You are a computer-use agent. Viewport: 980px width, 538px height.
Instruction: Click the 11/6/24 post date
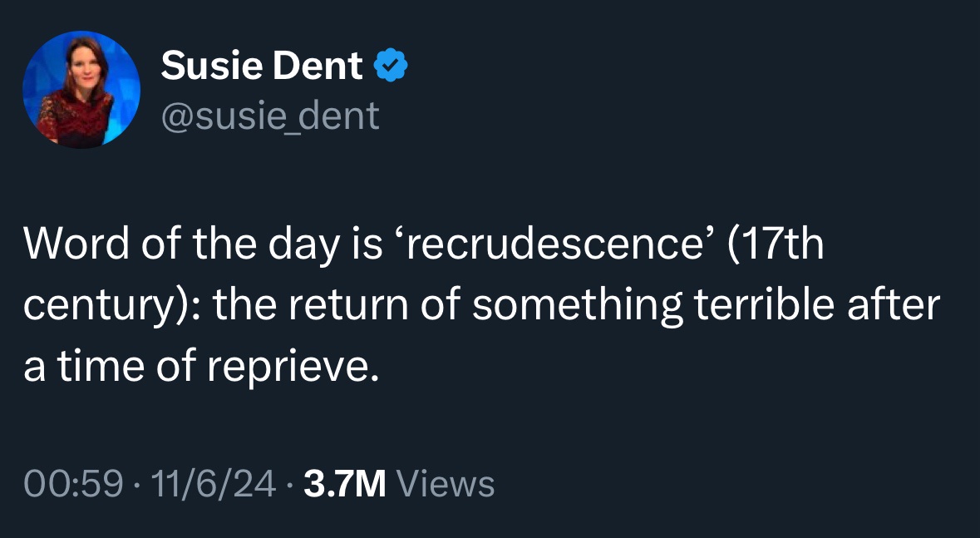point(213,484)
